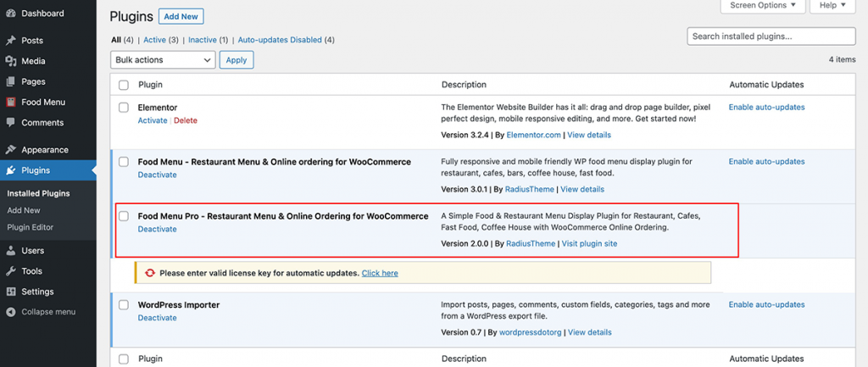Click the Comments speech bubble icon
Viewport: 868px width, 367px height.
click(10, 122)
